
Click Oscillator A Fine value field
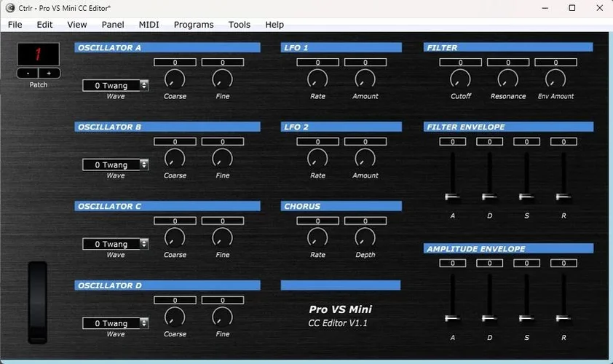(x=223, y=62)
